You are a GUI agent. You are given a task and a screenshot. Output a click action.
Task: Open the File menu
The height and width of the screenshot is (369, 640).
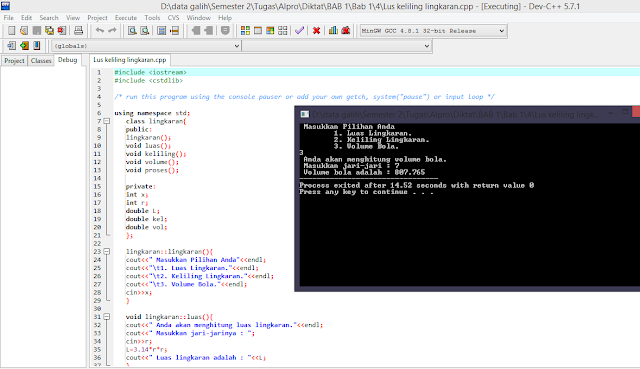(9, 18)
